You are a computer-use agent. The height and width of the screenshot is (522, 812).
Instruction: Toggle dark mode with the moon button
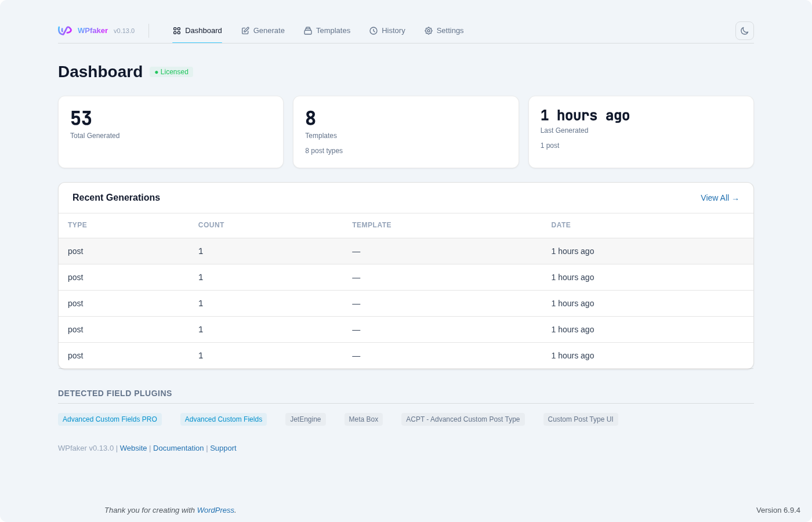click(744, 31)
